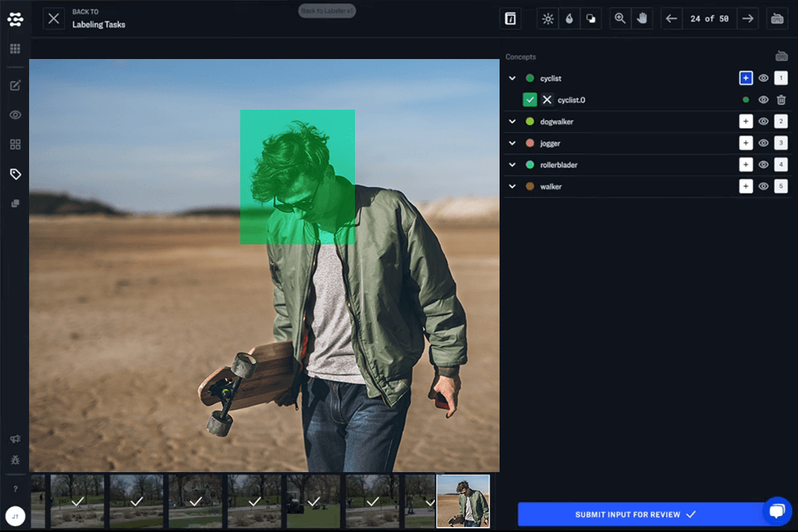Toggle visibility of rollerblader concept

coord(763,165)
